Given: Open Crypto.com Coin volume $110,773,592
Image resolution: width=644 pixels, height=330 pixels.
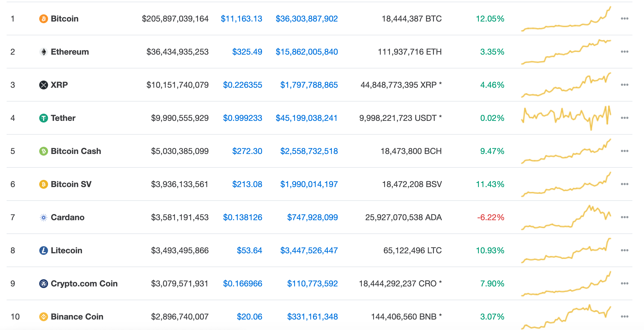Looking at the screenshot, I should [x=312, y=284].
